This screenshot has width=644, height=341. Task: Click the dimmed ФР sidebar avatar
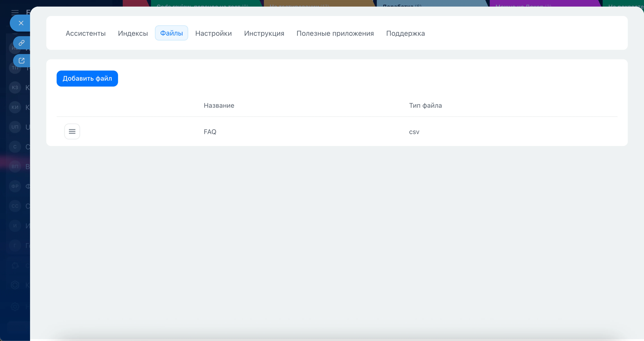point(15,186)
